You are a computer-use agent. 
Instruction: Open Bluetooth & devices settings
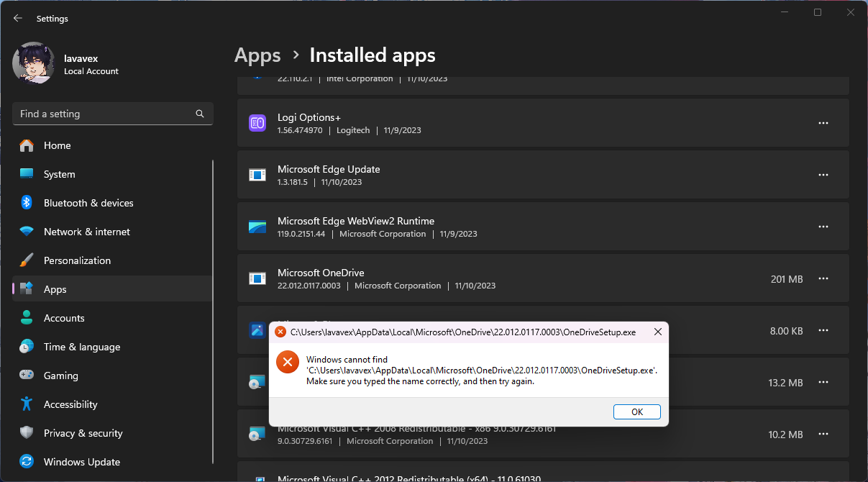(88, 203)
